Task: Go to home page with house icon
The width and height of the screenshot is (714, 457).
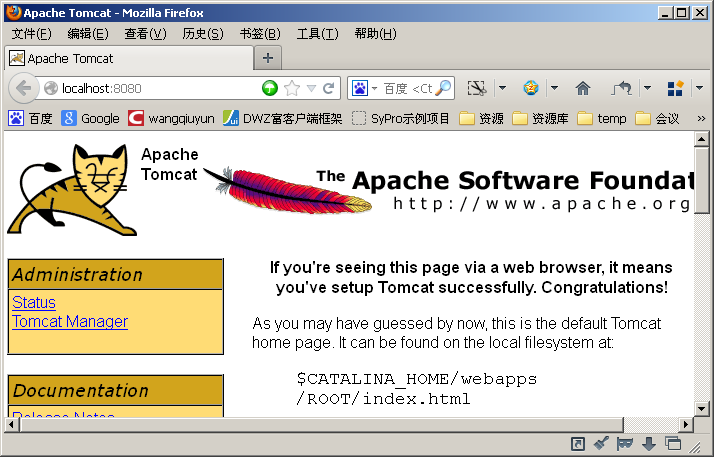Action: 582,88
